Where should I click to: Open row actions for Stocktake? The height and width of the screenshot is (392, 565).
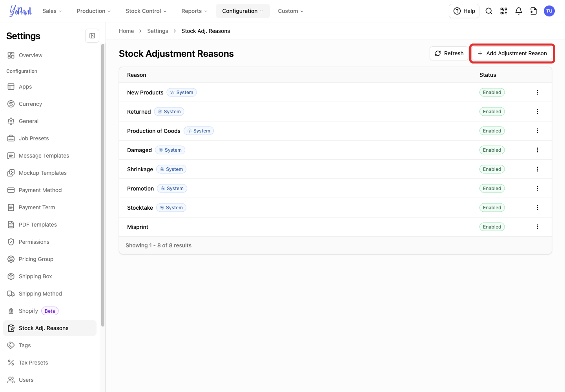coord(538,208)
